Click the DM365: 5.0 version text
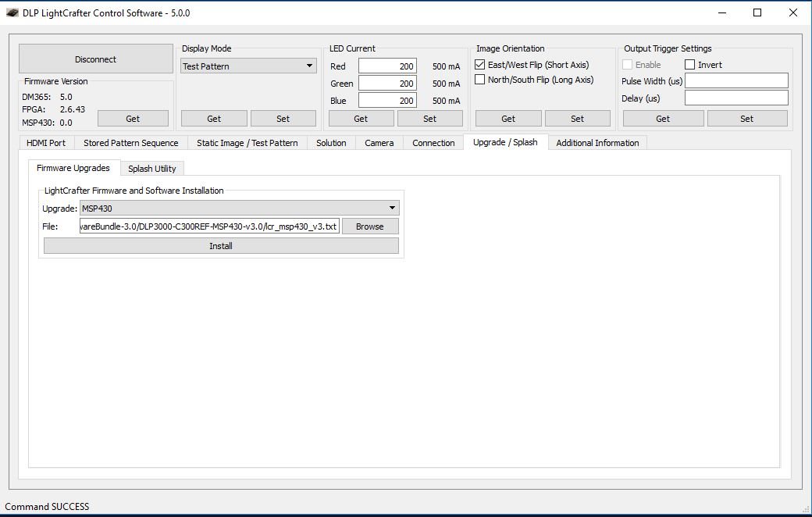The width and height of the screenshot is (812, 517). 47,97
